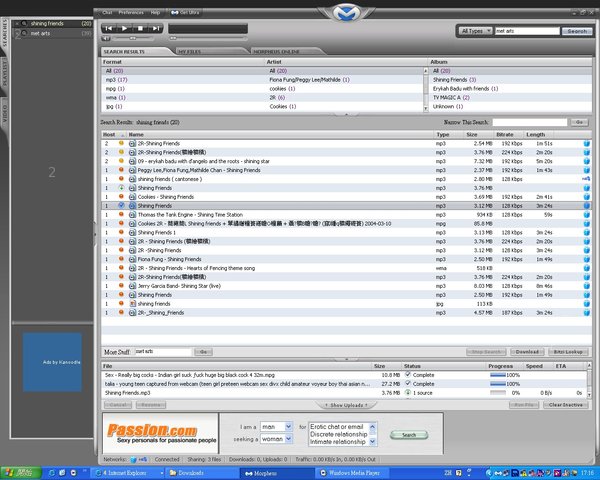Screen dimensions: 600x480
Task: Click the search field containing 'met arts'
Action: [x=527, y=31]
